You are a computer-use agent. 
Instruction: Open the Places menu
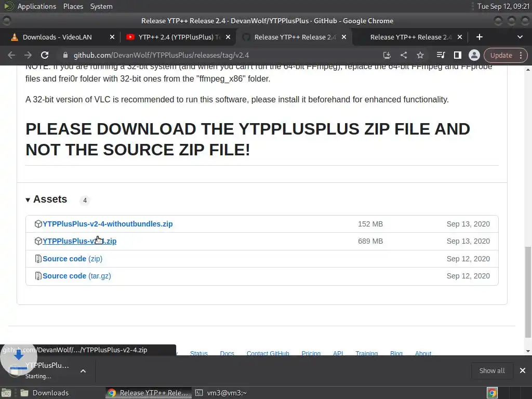(73, 6)
